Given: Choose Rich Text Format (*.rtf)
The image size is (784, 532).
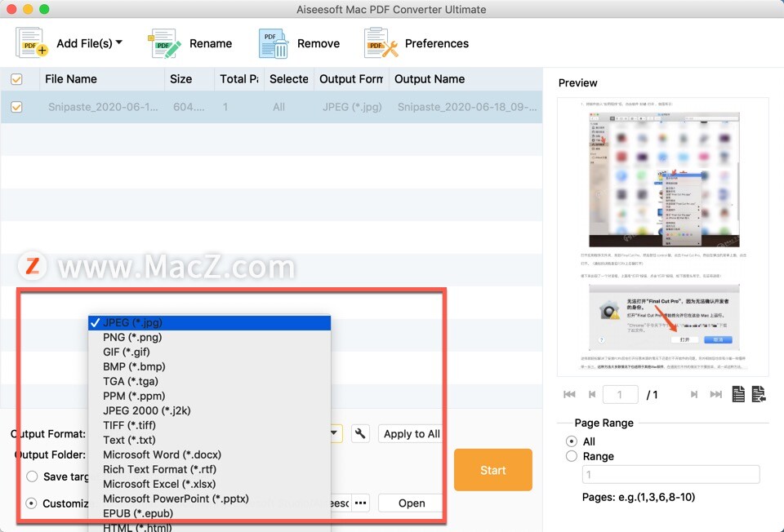Looking at the screenshot, I should [x=210, y=469].
